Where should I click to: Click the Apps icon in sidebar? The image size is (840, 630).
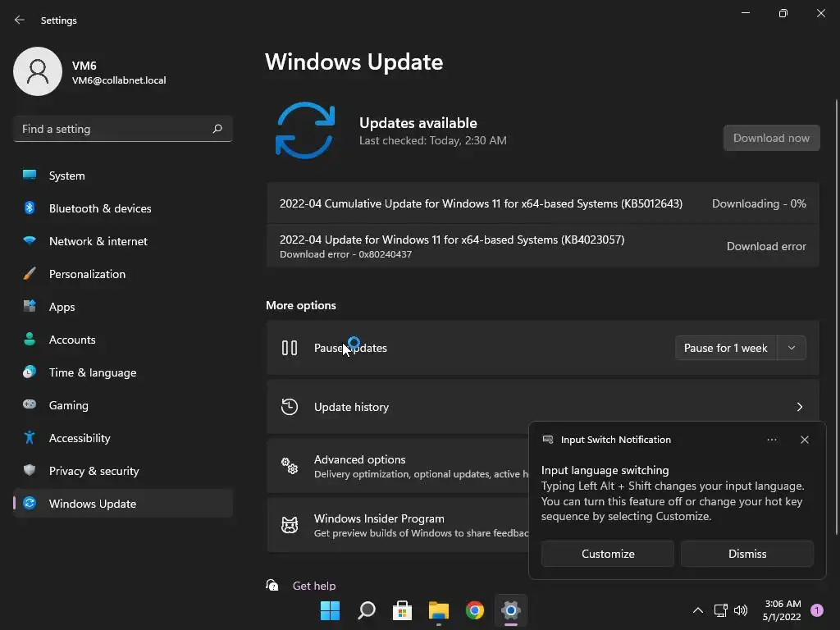[30, 307]
